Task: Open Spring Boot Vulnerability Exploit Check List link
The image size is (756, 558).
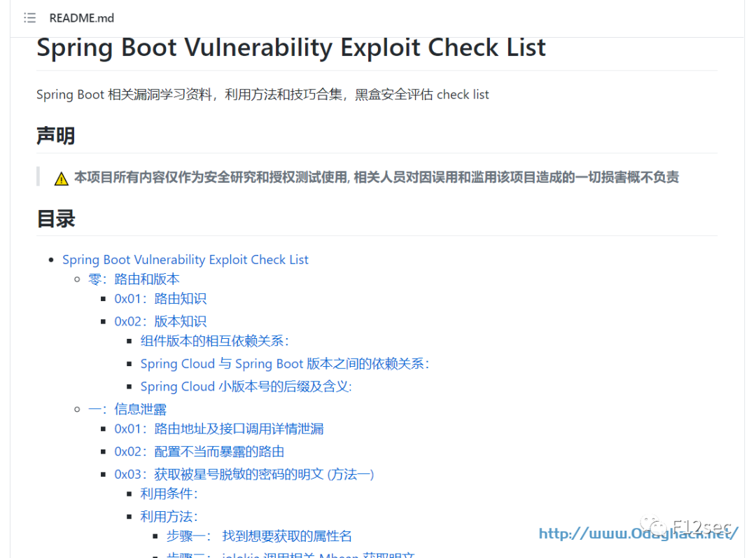Action: 185,260
